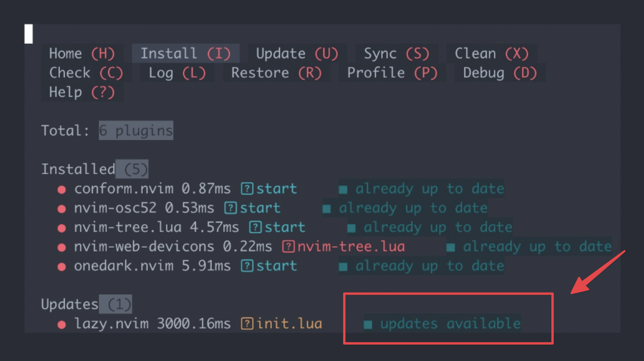Select the Sync (S) menu item

click(396, 53)
